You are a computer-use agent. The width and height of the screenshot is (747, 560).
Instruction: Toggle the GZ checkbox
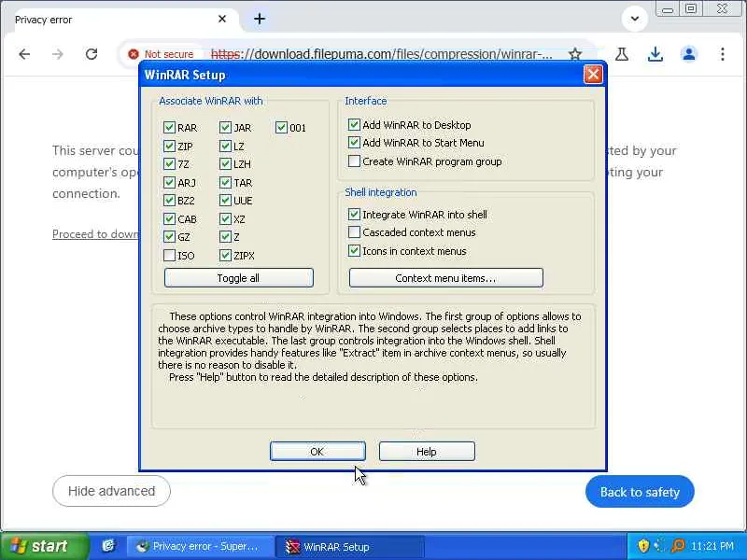pos(169,237)
